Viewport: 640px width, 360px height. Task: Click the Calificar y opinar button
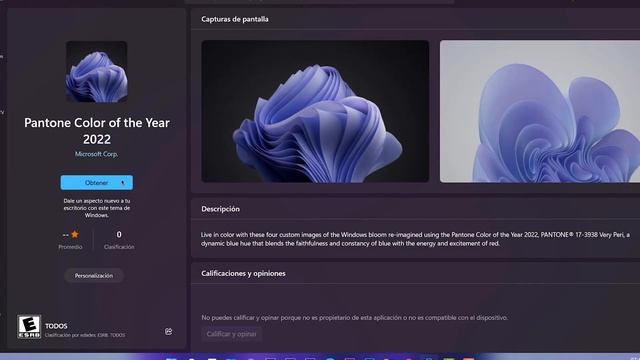point(231,334)
